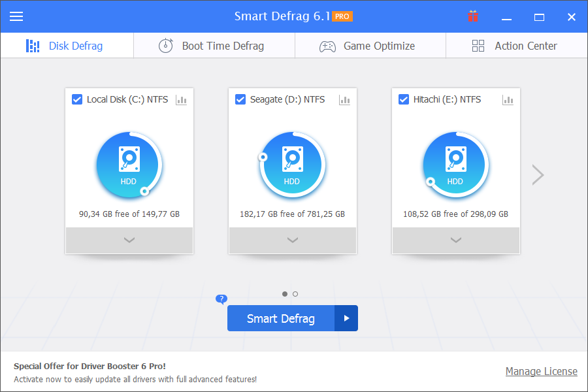Open disk map chart for Hitachi (E:)
Viewport: 588px width, 392px height.
[x=508, y=100]
